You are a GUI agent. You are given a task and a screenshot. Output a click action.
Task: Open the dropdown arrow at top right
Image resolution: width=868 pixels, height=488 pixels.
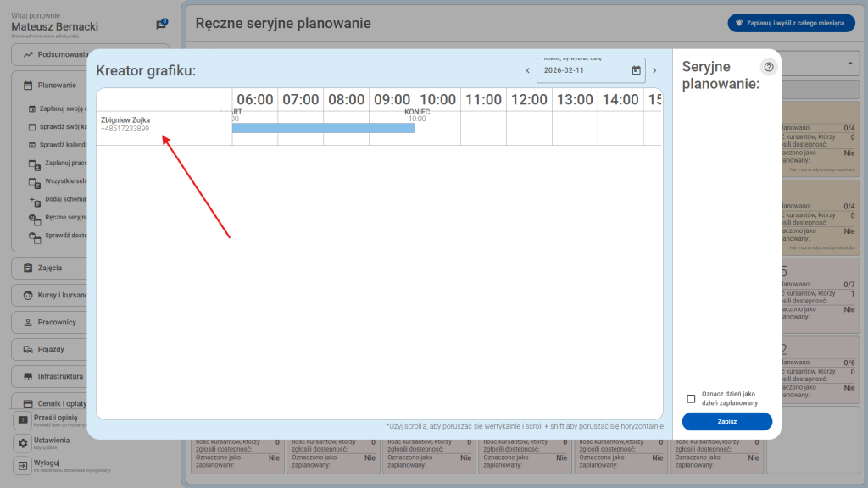[850, 64]
